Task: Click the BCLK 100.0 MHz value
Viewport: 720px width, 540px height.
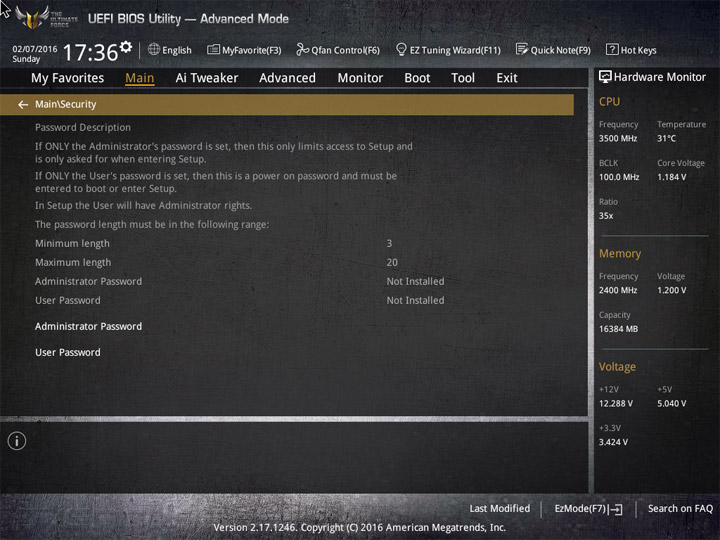Action: pos(619,177)
